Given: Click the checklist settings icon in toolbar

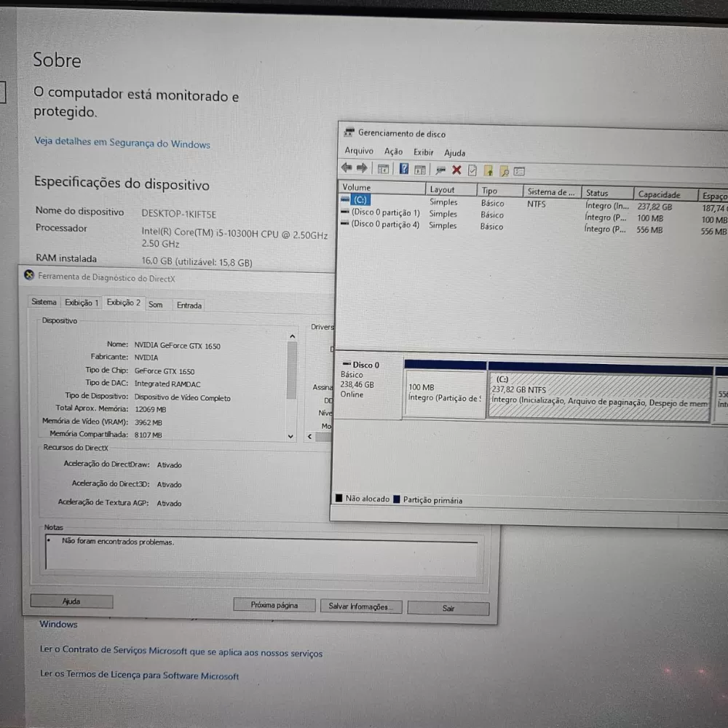Looking at the screenshot, I should (x=519, y=172).
